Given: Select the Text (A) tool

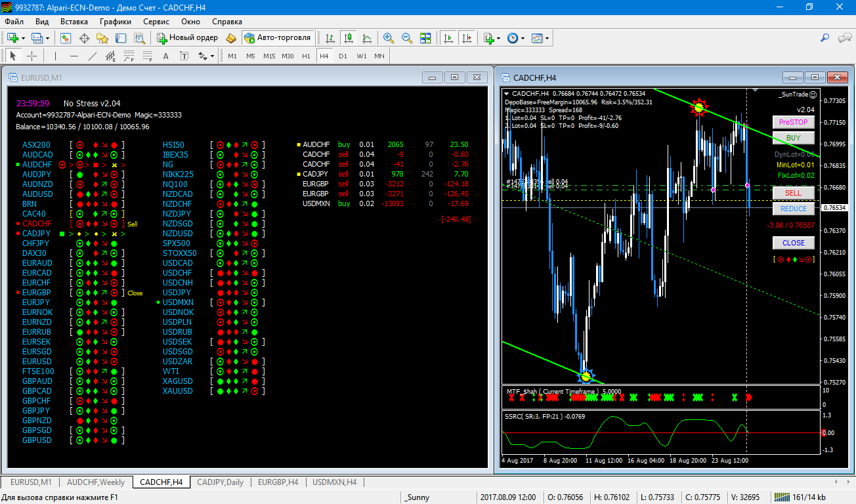Looking at the screenshot, I should click(166, 56).
